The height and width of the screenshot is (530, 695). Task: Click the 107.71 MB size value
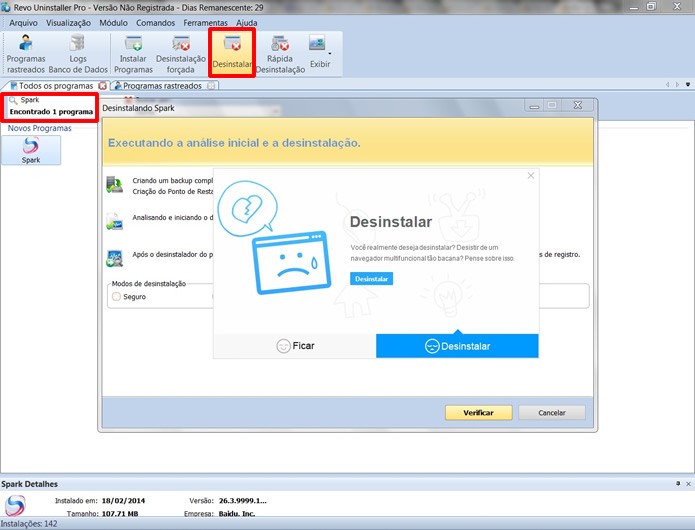coord(120,514)
